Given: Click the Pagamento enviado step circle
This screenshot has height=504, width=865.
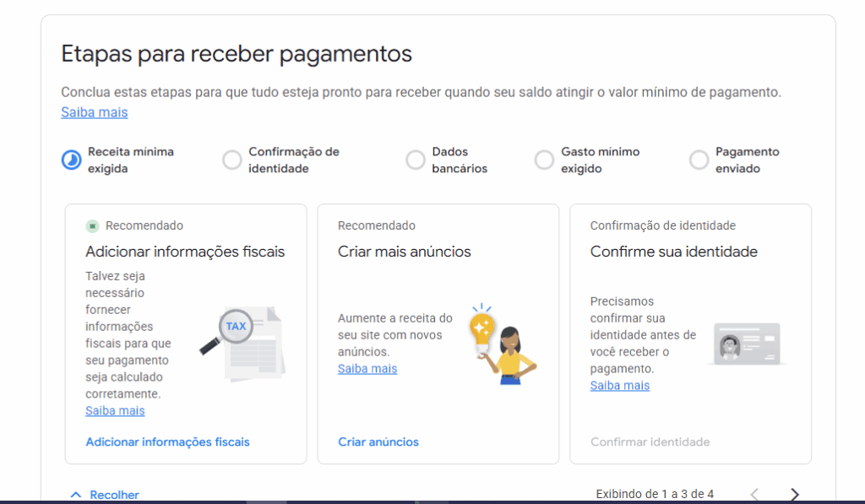Looking at the screenshot, I should [x=699, y=160].
